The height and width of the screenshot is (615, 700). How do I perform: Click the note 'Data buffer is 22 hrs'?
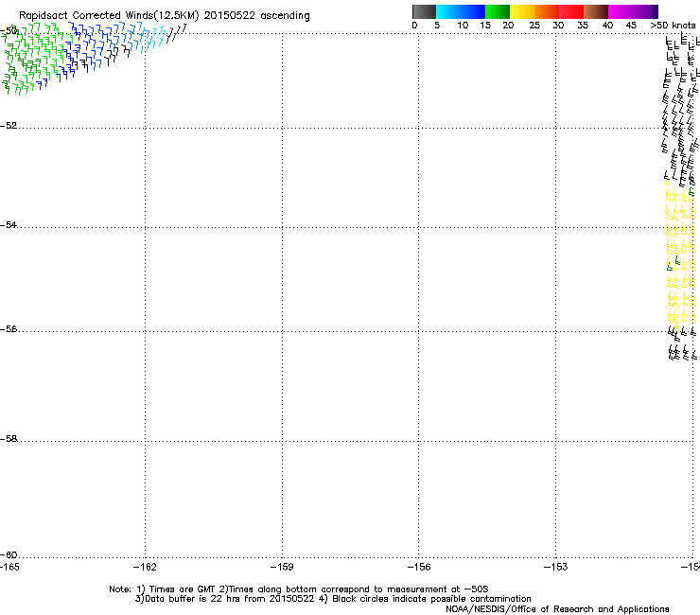click(193, 599)
